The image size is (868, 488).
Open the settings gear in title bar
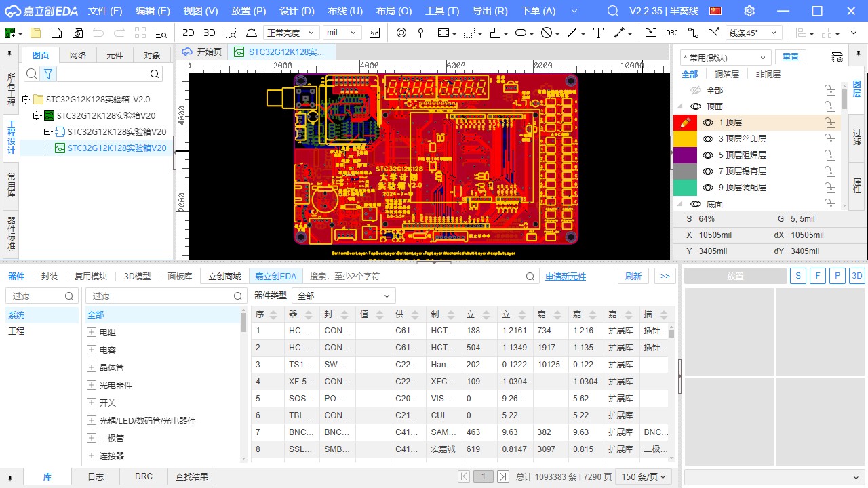(749, 11)
